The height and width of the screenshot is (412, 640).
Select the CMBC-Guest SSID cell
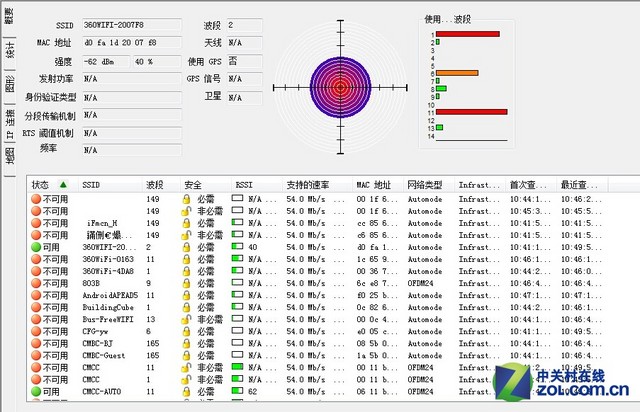104,356
